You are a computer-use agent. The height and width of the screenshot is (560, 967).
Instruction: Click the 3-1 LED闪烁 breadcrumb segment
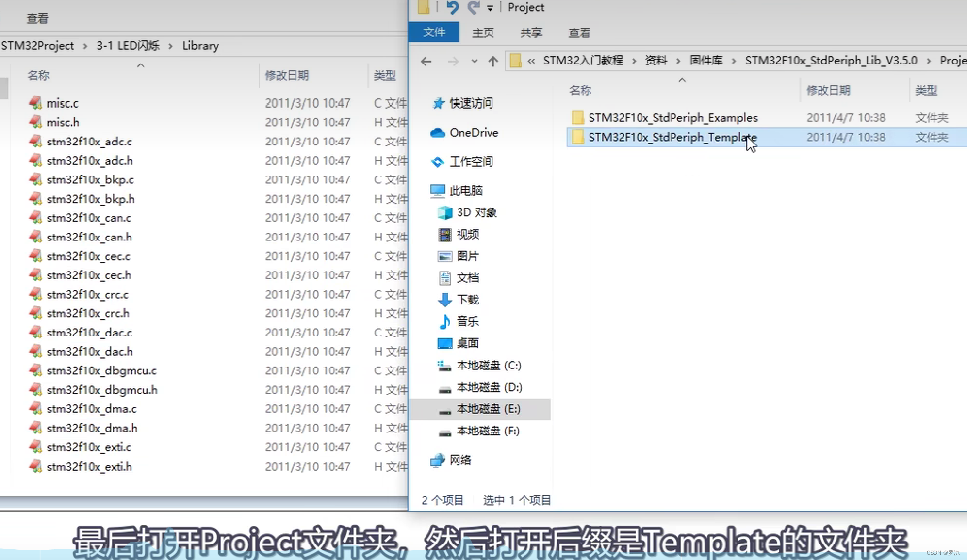tap(128, 46)
